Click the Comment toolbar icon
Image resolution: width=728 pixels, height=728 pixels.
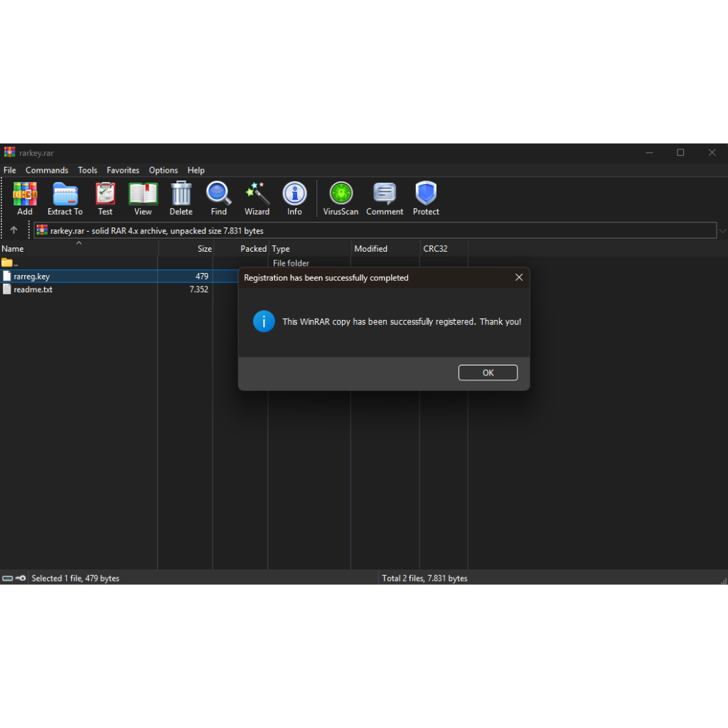385,193
